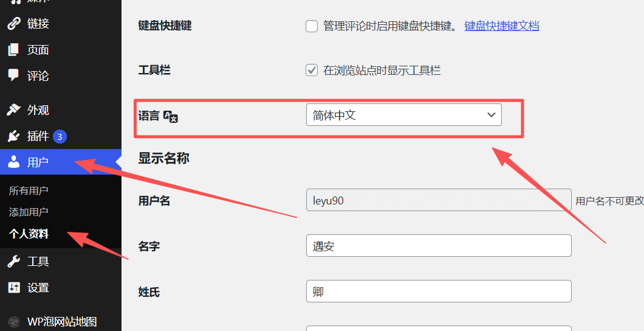Image resolution: width=644 pixels, height=331 pixels.
Task: Open 添加用户 submenu item
Action: coord(29,212)
